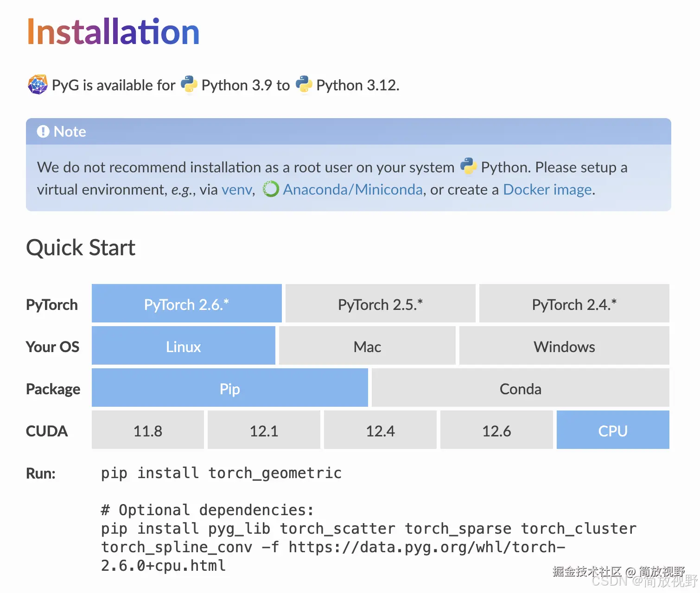Click the Python icon before "Python 3.9"
Screen dimensions: 700x593
(189, 84)
